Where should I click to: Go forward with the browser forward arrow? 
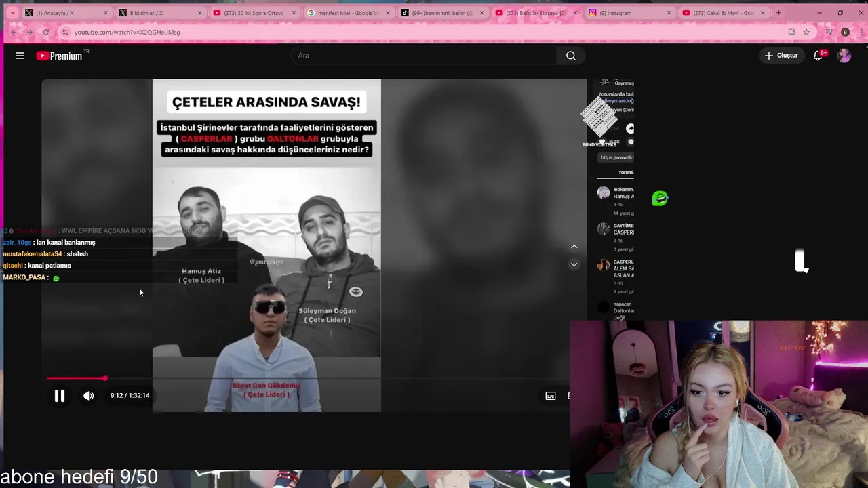click(x=29, y=32)
